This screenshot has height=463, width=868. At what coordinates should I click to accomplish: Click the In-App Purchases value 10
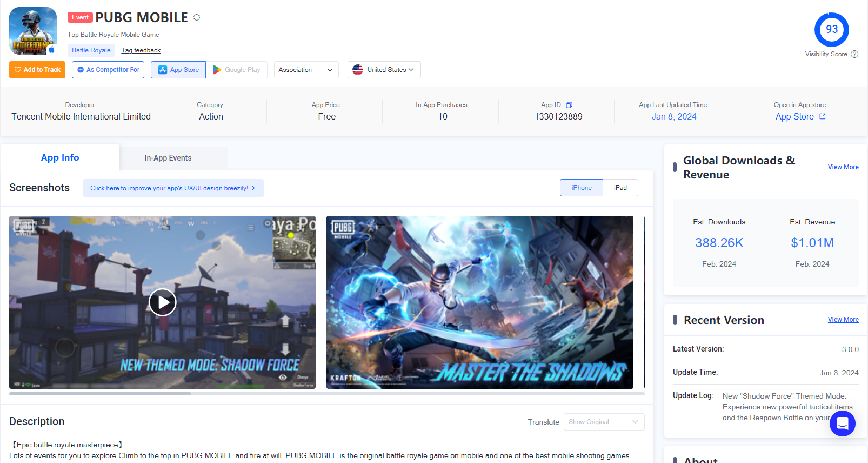click(x=443, y=116)
